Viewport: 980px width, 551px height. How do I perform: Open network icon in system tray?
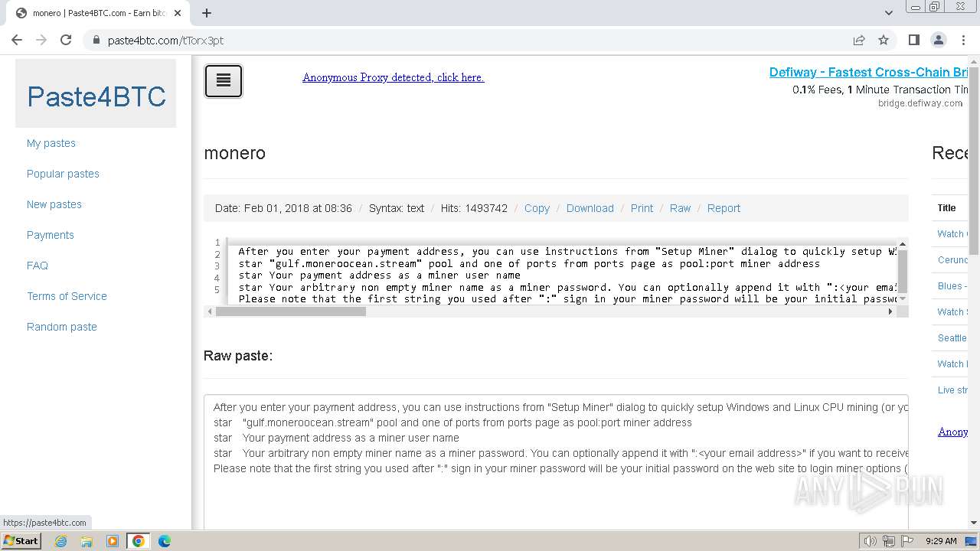coord(889,541)
